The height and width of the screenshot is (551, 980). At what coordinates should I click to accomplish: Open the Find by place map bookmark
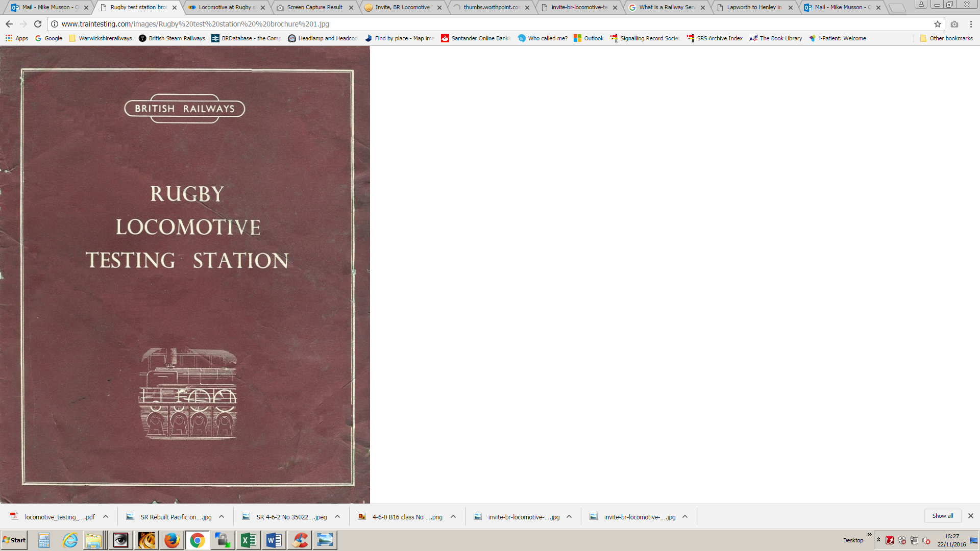point(400,38)
